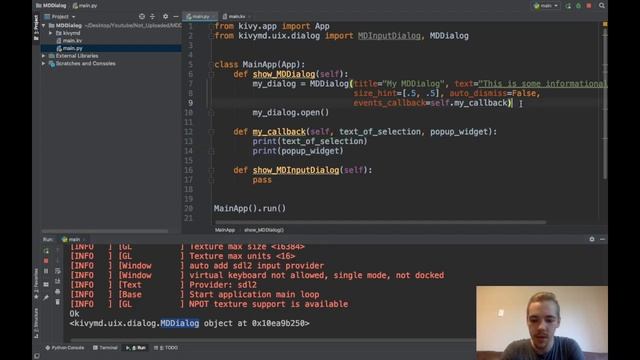The height and width of the screenshot is (360, 640).
Task: Clear console output with trash icon
Action: pos(58,302)
